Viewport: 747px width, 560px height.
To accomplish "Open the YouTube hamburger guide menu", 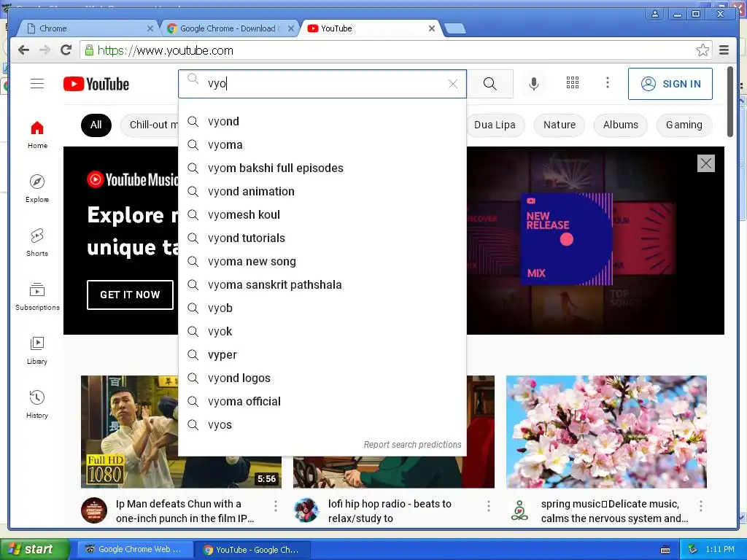I will [x=37, y=83].
